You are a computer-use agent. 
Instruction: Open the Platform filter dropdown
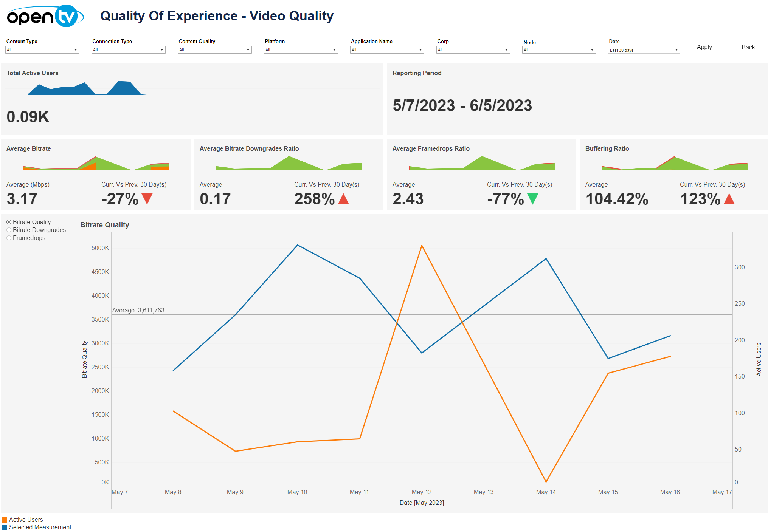(301, 50)
